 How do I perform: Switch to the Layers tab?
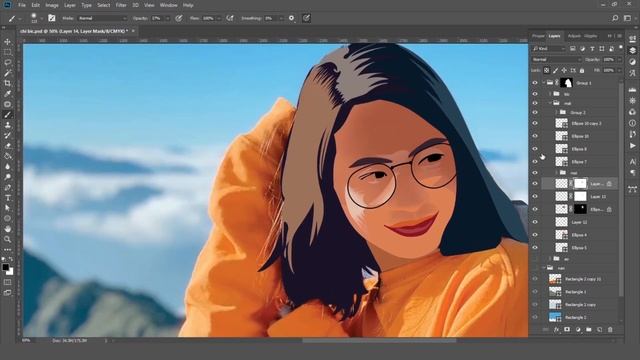[554, 36]
